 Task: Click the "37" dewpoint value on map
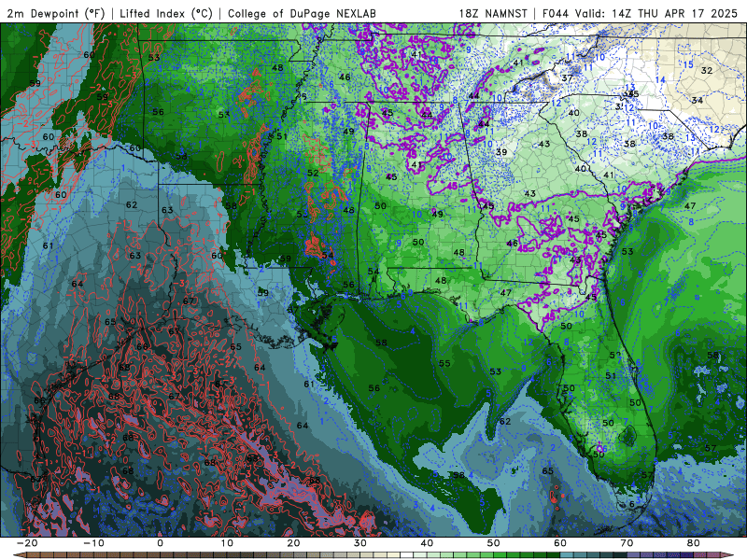567,77
